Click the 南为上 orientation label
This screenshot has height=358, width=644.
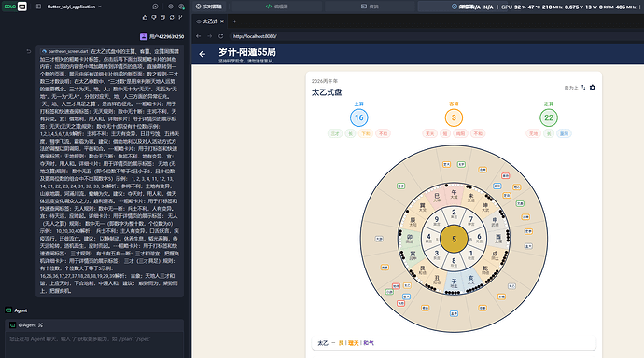point(571,88)
